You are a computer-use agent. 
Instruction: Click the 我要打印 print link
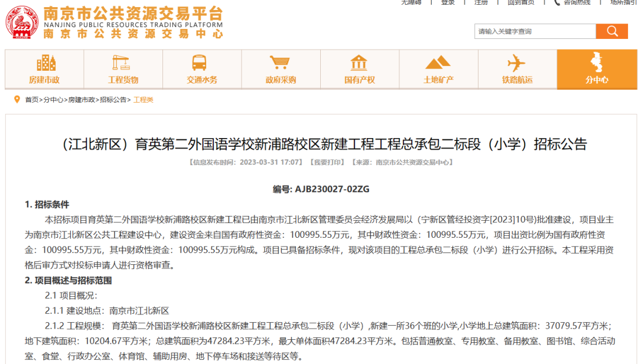(x=327, y=162)
